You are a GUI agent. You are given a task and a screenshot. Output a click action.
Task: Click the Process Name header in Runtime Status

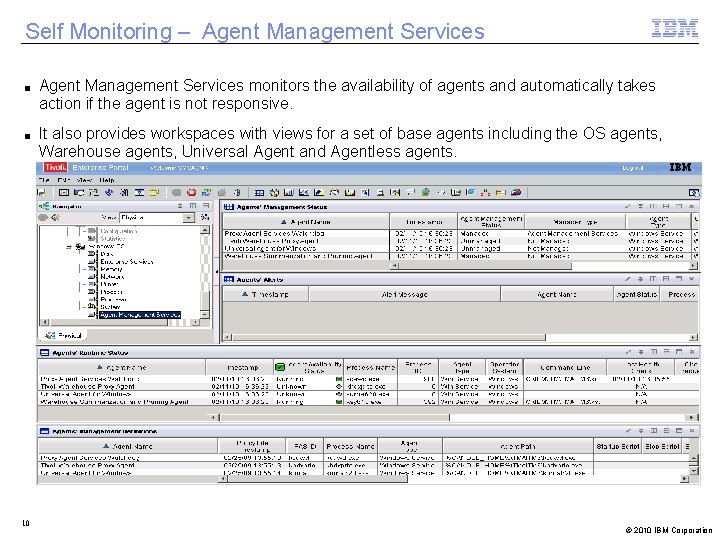point(371,368)
